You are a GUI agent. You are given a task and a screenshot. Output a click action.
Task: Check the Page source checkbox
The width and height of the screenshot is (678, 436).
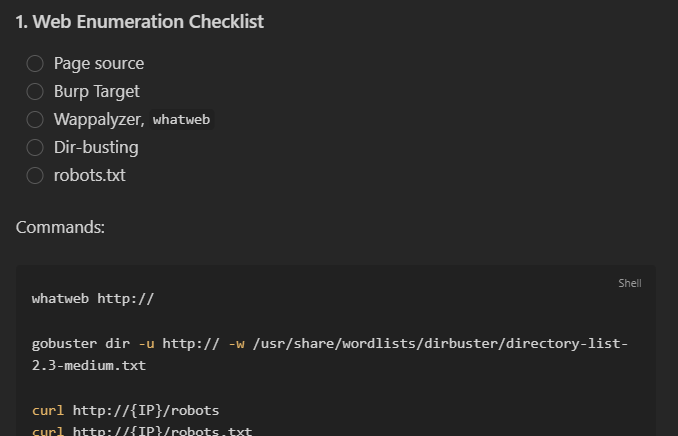point(35,64)
